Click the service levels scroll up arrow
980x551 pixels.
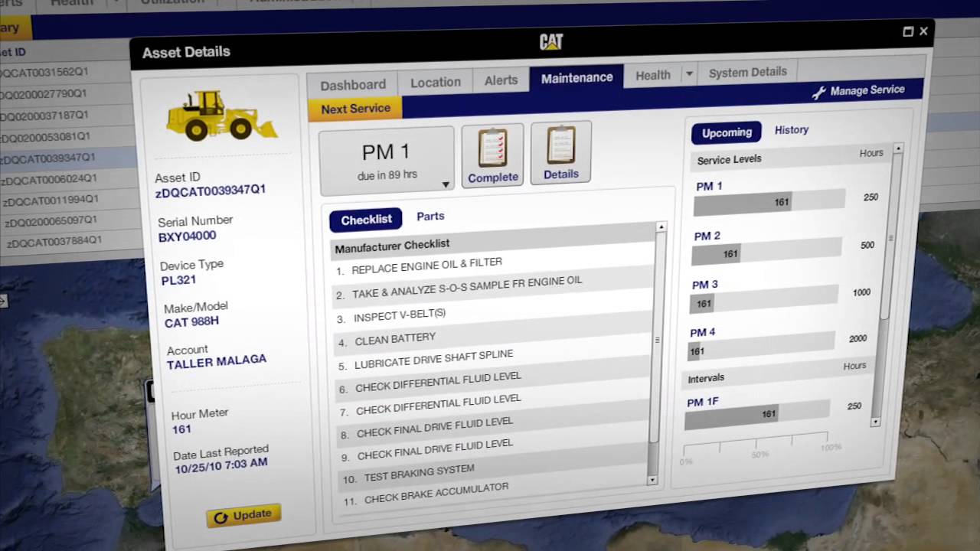(898, 148)
